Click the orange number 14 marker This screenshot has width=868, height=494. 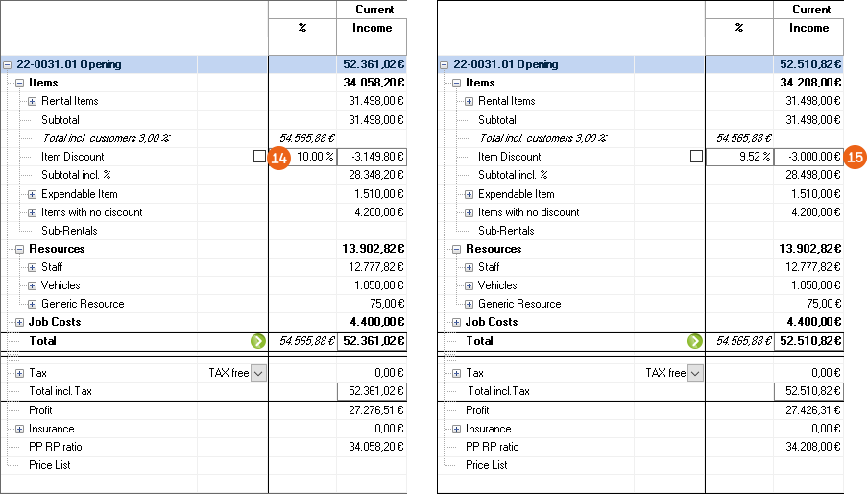pos(279,157)
